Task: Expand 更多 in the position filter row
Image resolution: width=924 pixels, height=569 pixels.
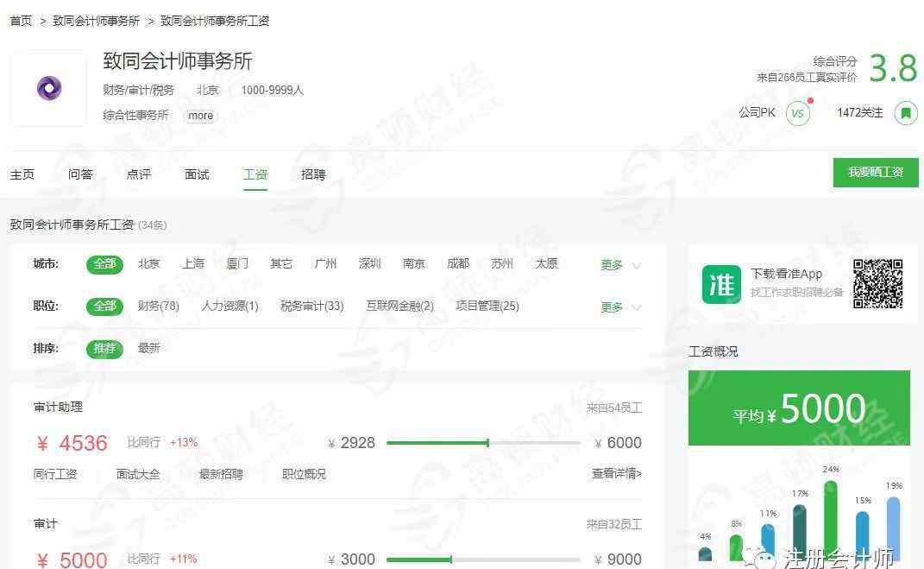Action: coord(620,307)
